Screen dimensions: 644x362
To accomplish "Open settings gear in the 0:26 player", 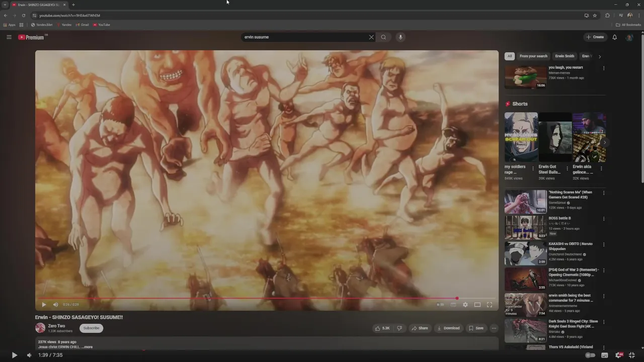I will pos(465,305).
